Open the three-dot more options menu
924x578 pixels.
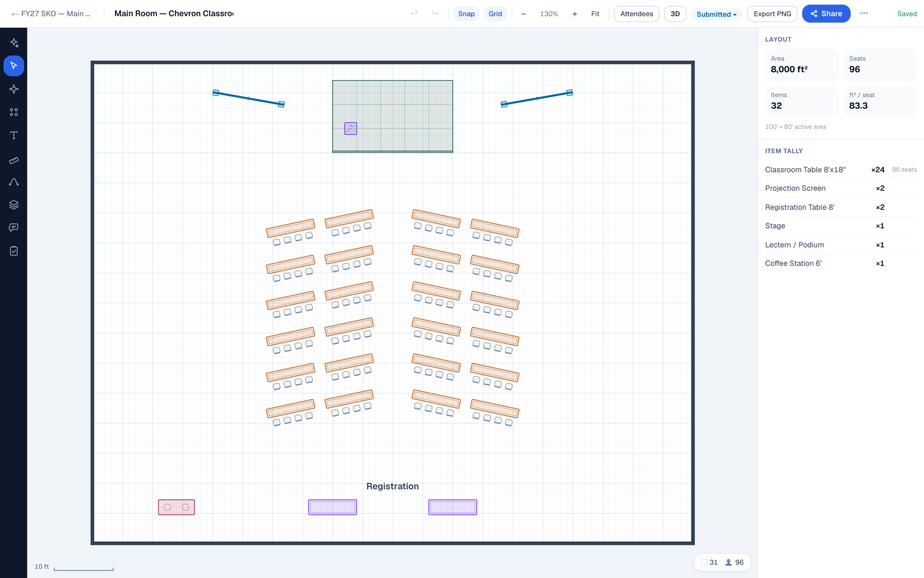864,13
